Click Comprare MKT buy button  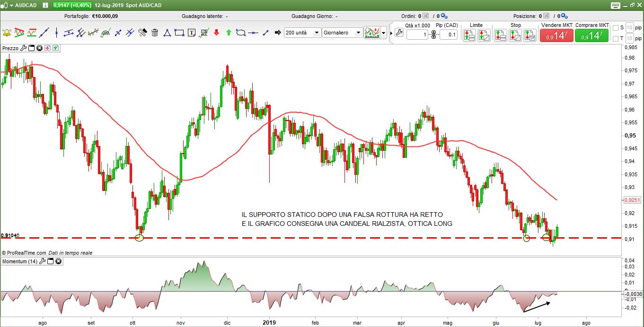tap(591, 35)
